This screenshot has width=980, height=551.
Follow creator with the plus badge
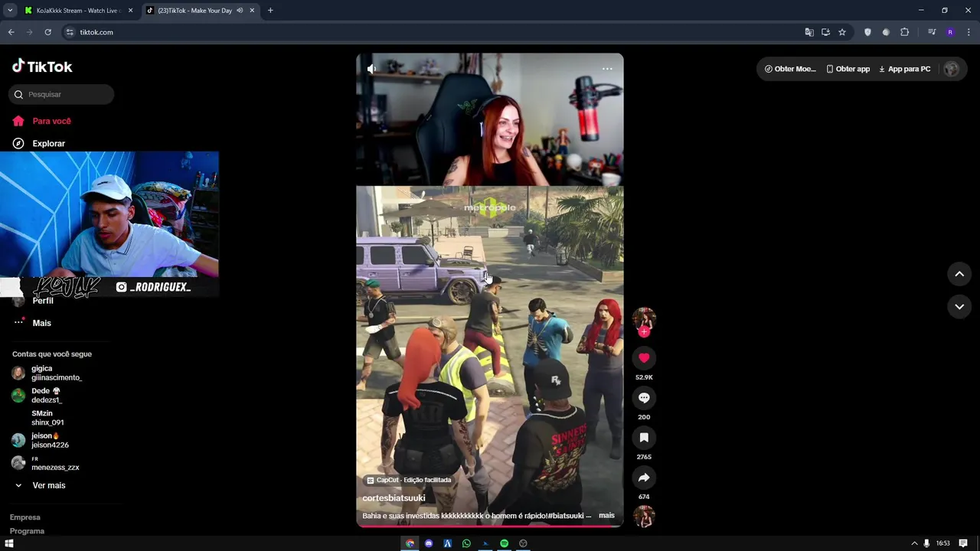point(644,331)
